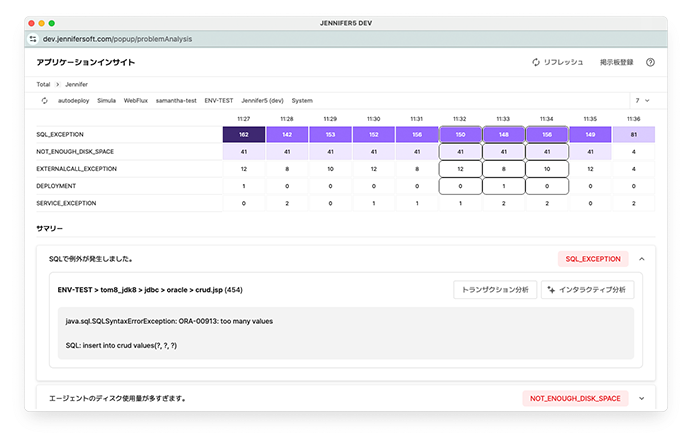
Task: Click the 掲示板登録 button
Action: click(x=615, y=62)
